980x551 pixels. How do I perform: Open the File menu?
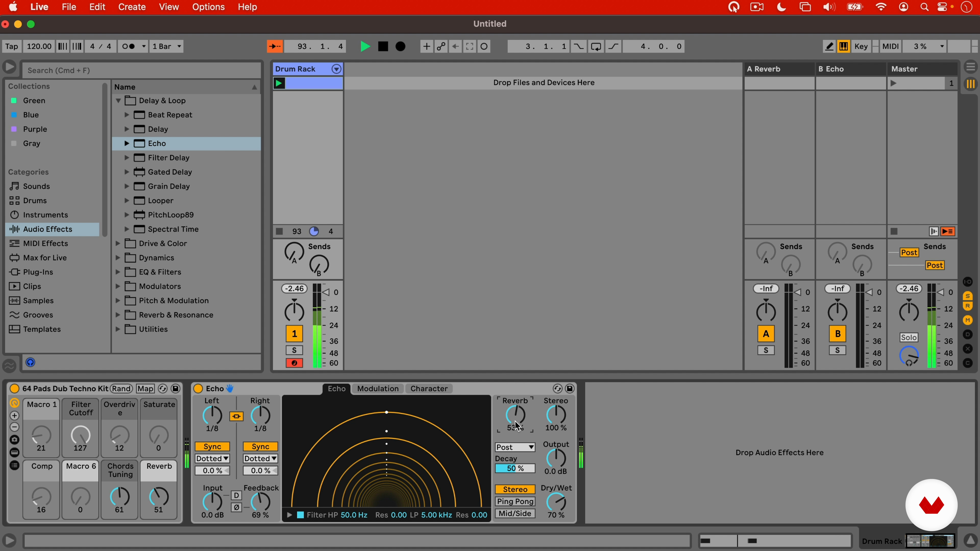(x=69, y=7)
